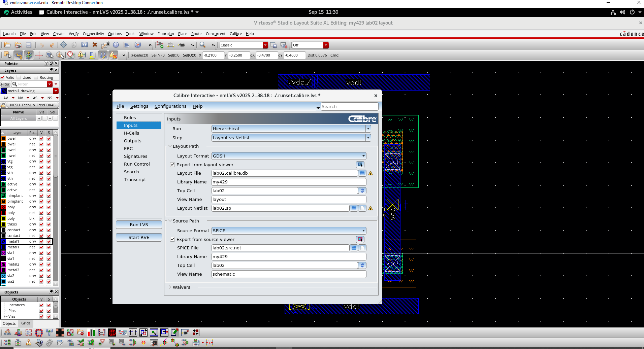Toggle the Routing layers checkbox
This screenshot has height=349, width=644.
pos(36,77)
